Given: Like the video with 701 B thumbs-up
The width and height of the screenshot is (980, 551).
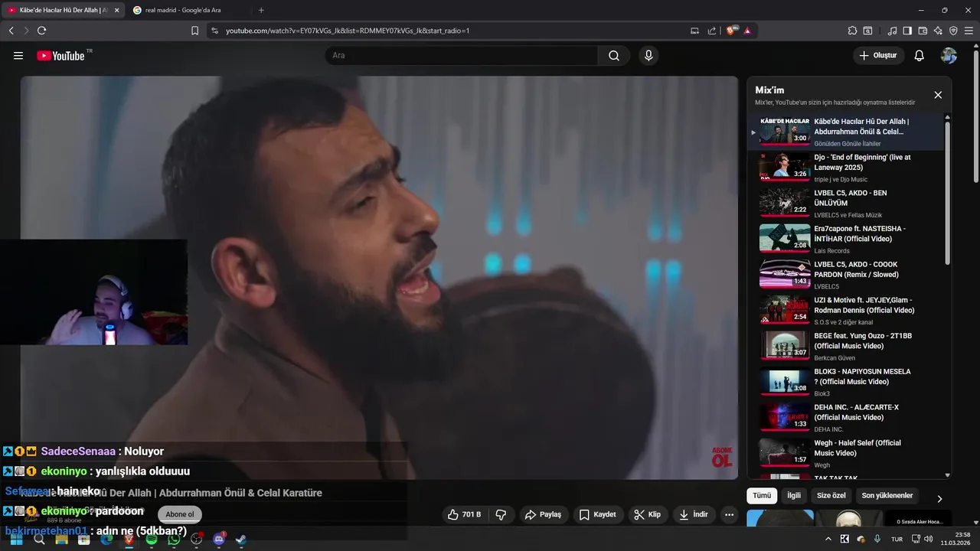Looking at the screenshot, I should [x=465, y=514].
